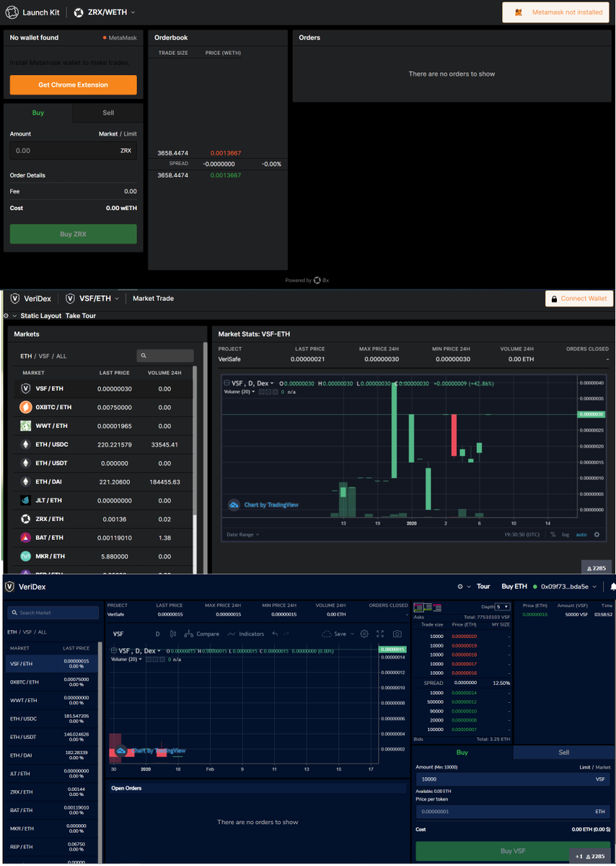
Task: Click Price per token ETH field
Action: 513,812
